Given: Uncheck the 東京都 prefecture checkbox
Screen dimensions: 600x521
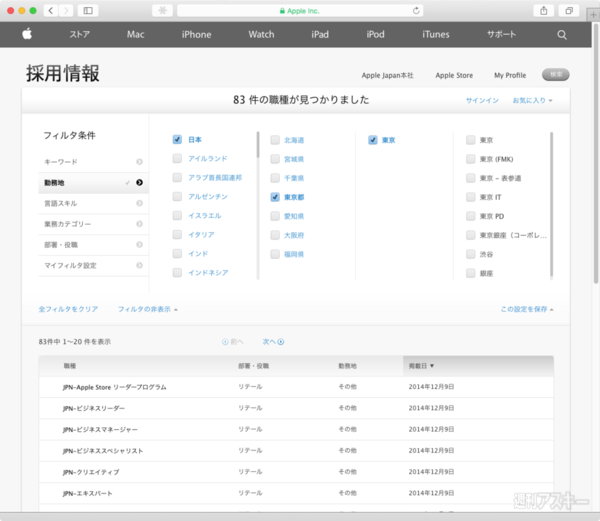Looking at the screenshot, I should (x=275, y=197).
